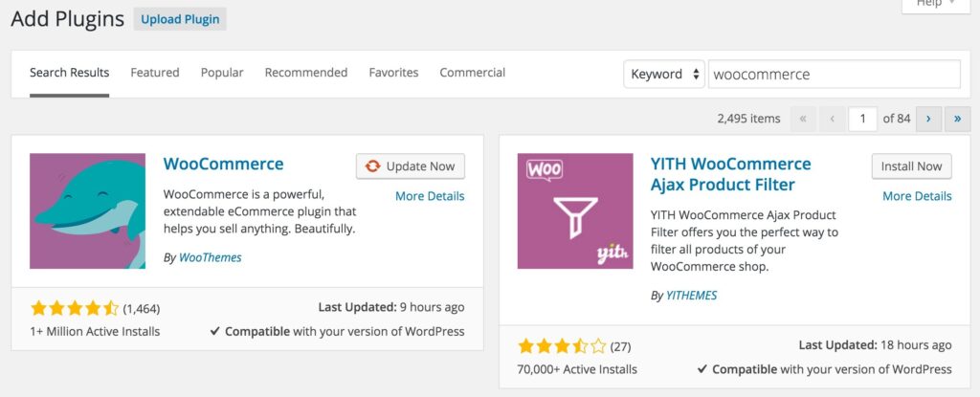Open the Favorites tab
Screen dimensions: 980x397
pos(393,73)
